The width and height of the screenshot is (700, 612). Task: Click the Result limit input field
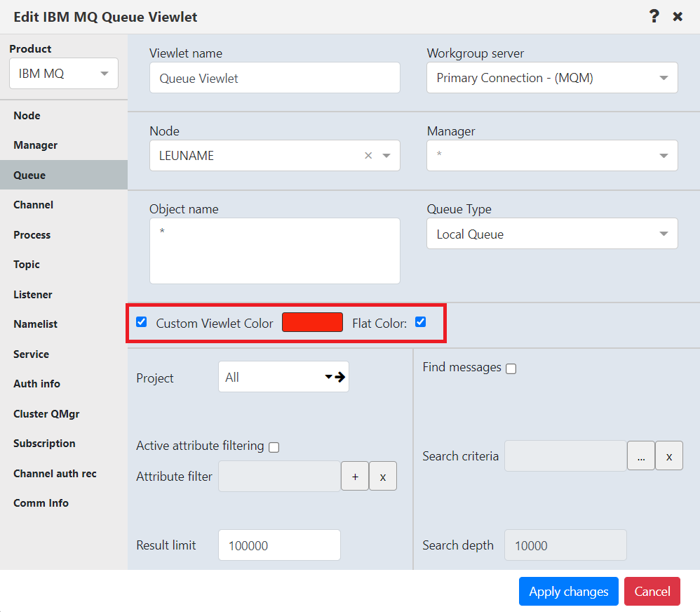point(279,545)
